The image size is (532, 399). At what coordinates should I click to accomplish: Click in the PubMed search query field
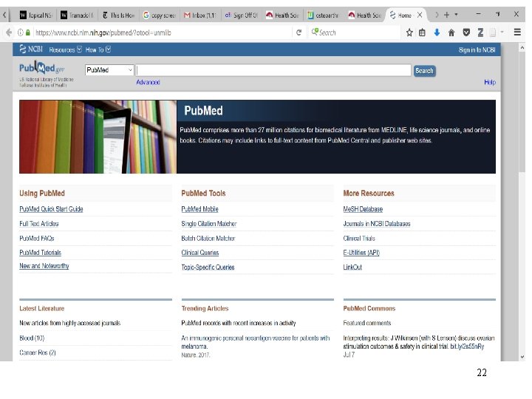coord(273,70)
